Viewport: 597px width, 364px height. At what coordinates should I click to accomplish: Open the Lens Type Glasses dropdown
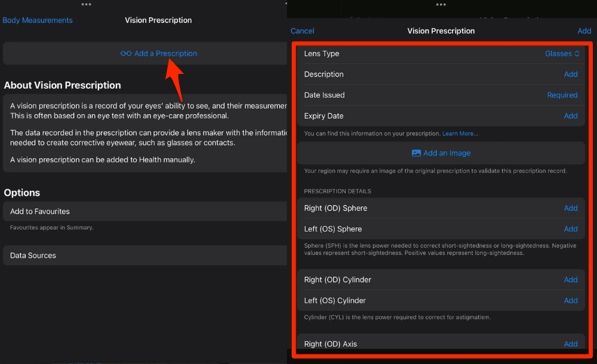tap(562, 54)
